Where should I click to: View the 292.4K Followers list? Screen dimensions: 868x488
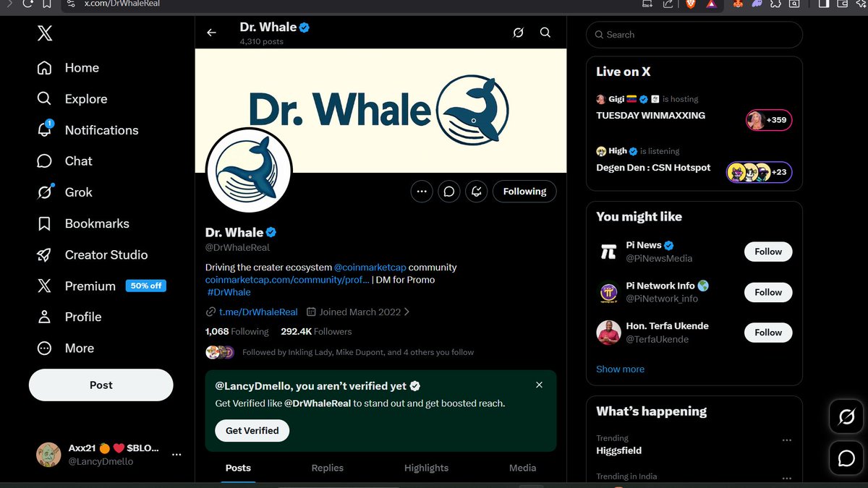[316, 332]
